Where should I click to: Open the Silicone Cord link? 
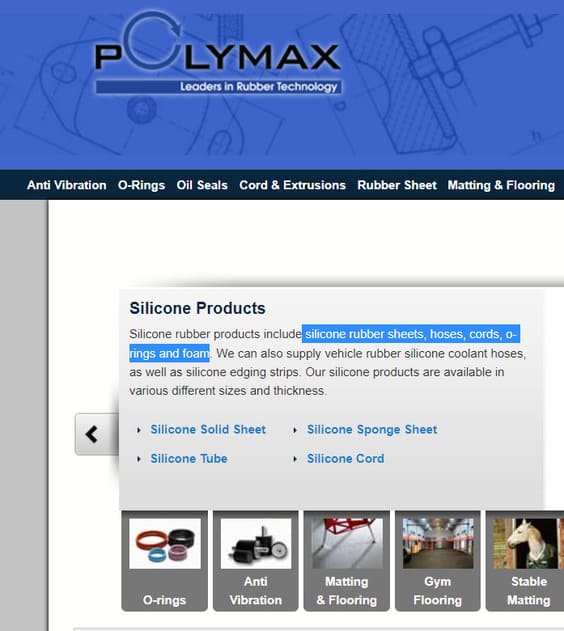coord(346,458)
